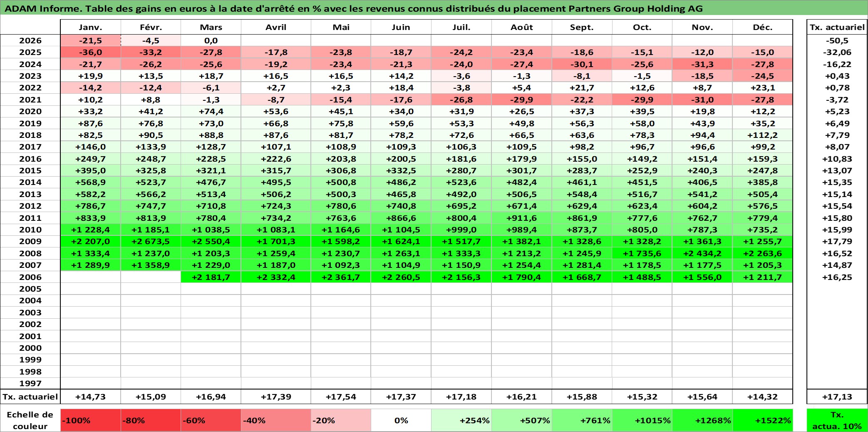Click the cell -24,5 in 2023
This screenshot has width=868, height=432.
(x=762, y=76)
